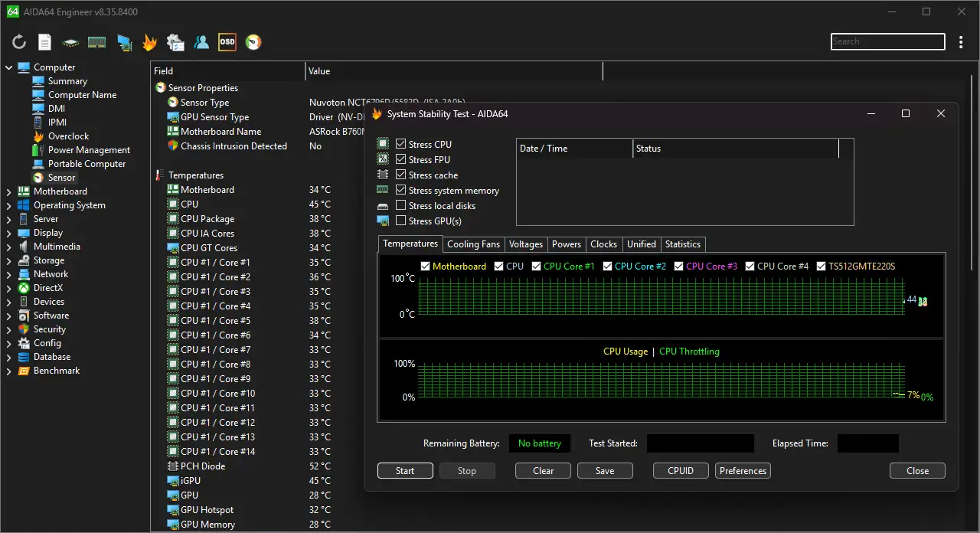Focus the Search input field

point(888,41)
